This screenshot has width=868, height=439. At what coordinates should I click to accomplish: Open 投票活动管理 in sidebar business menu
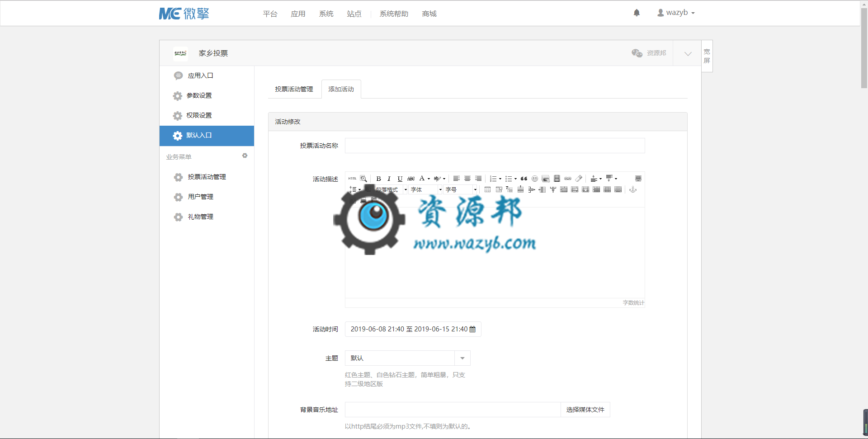[x=207, y=177]
